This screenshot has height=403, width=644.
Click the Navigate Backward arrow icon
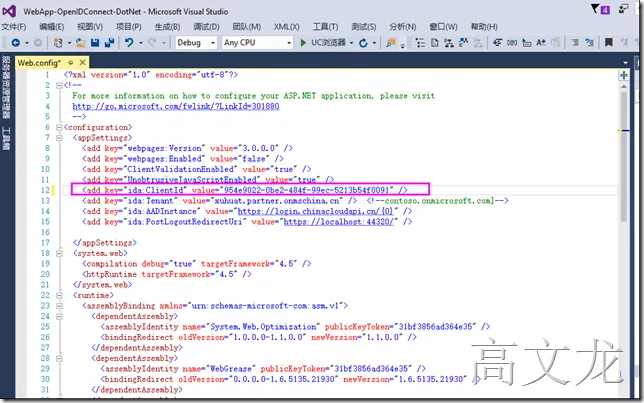(16, 43)
